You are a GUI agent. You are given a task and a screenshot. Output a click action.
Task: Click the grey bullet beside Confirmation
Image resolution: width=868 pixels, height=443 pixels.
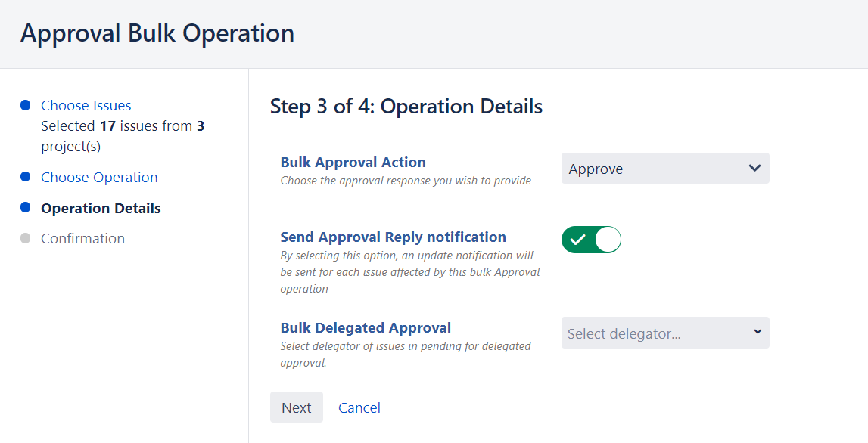(x=25, y=238)
